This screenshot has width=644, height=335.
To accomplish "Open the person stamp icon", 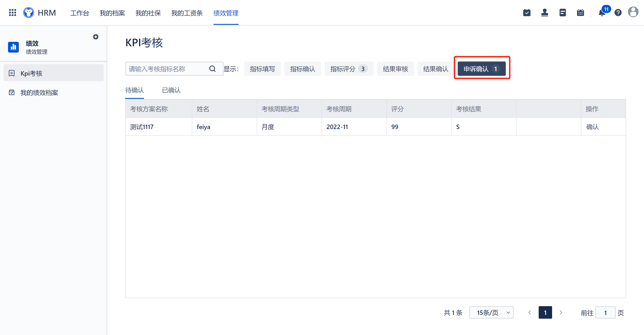I will coord(544,13).
